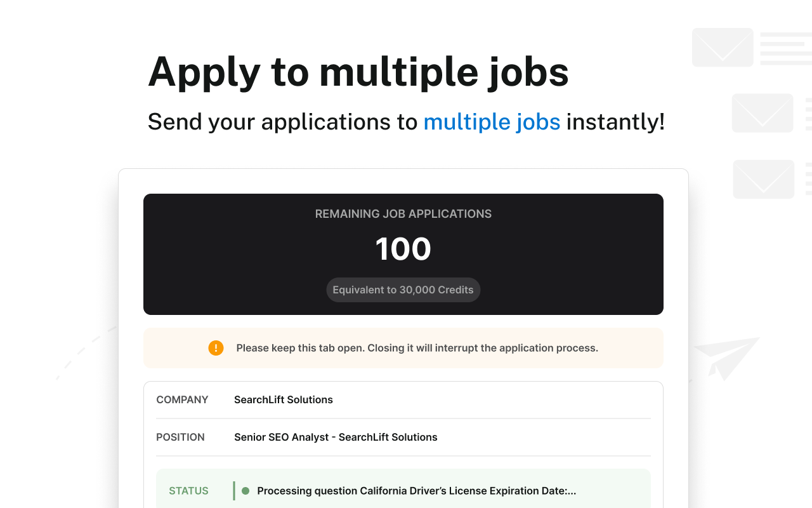Click the green status dot indicator
The image size is (812, 508).
pyautogui.click(x=246, y=491)
